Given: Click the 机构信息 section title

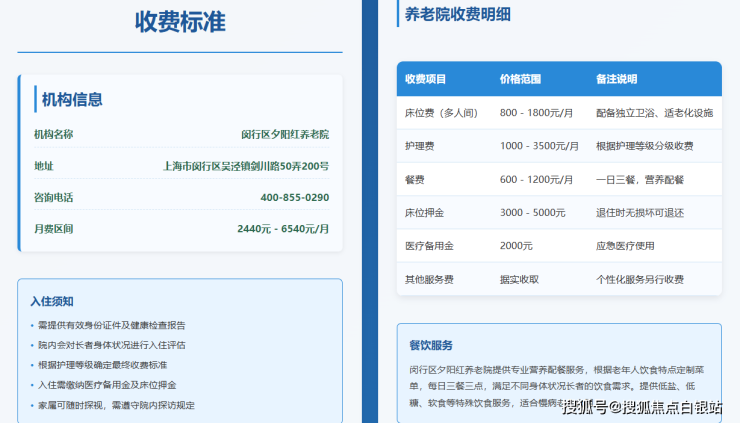Looking at the screenshot, I should (x=72, y=100).
